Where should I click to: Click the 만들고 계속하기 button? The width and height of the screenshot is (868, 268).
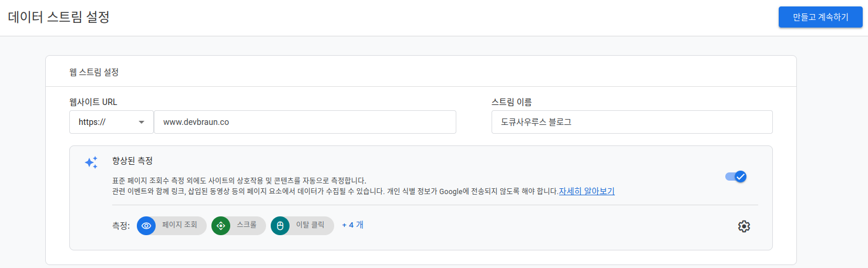pos(820,17)
